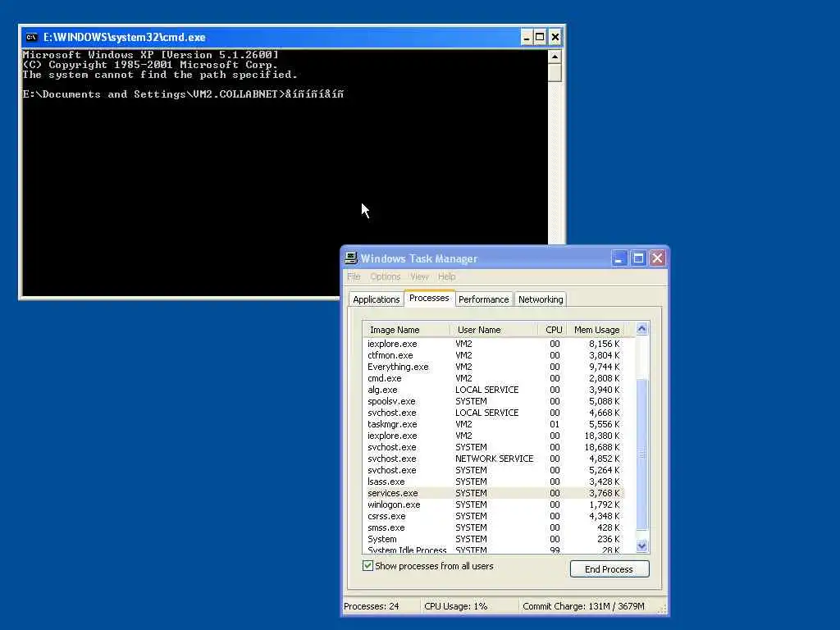
Task: Select svchost.exe using 4,668 K
Action: point(493,413)
